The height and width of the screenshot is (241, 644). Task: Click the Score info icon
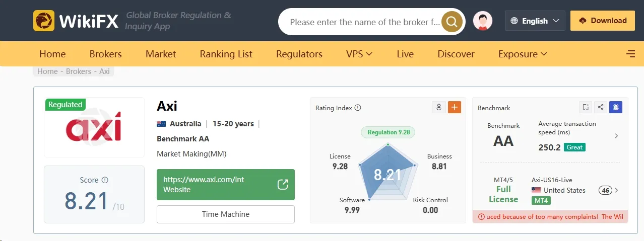(x=105, y=180)
